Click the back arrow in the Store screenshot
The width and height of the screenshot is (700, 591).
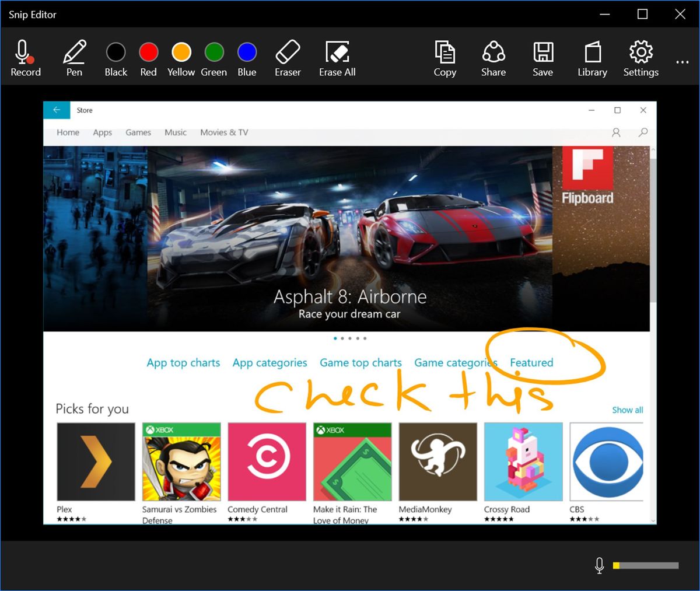[x=56, y=110]
